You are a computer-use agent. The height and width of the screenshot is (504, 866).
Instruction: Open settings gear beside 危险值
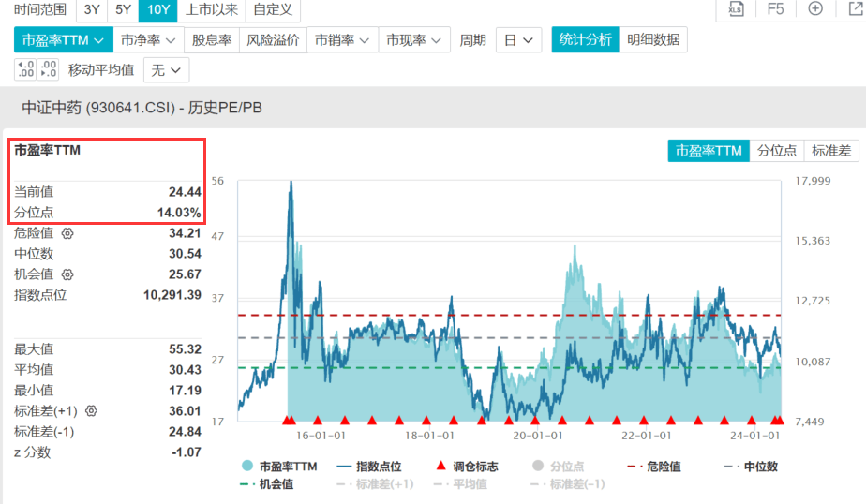(x=67, y=233)
